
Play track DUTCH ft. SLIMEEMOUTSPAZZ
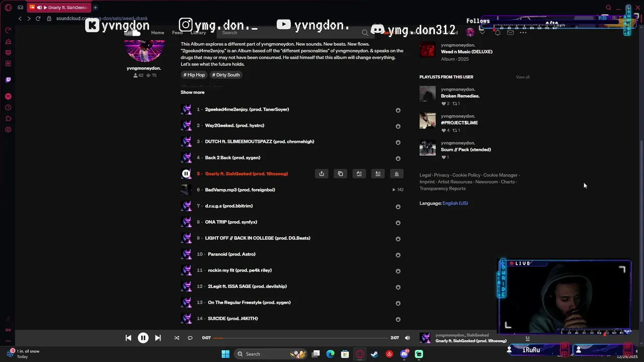click(x=260, y=141)
